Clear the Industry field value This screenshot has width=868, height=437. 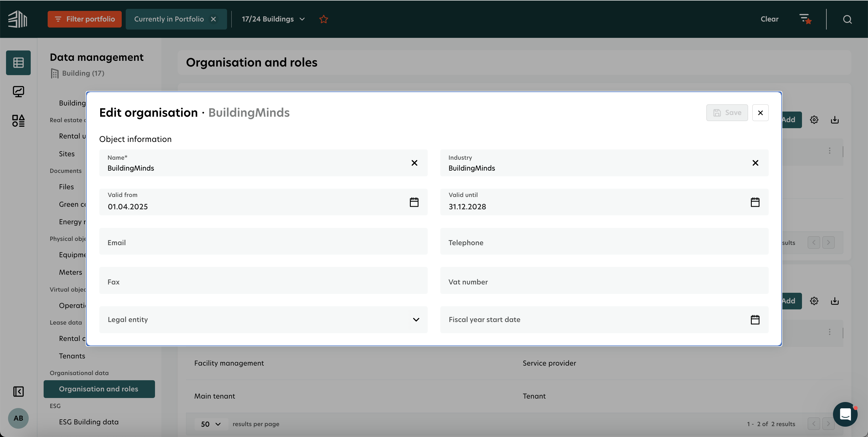[755, 163]
